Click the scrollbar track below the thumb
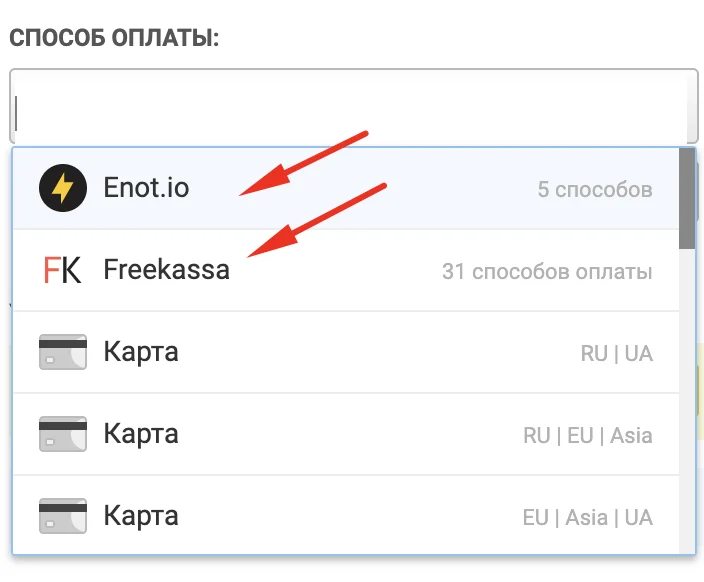Viewport: 704px width, 582px height. click(x=686, y=400)
